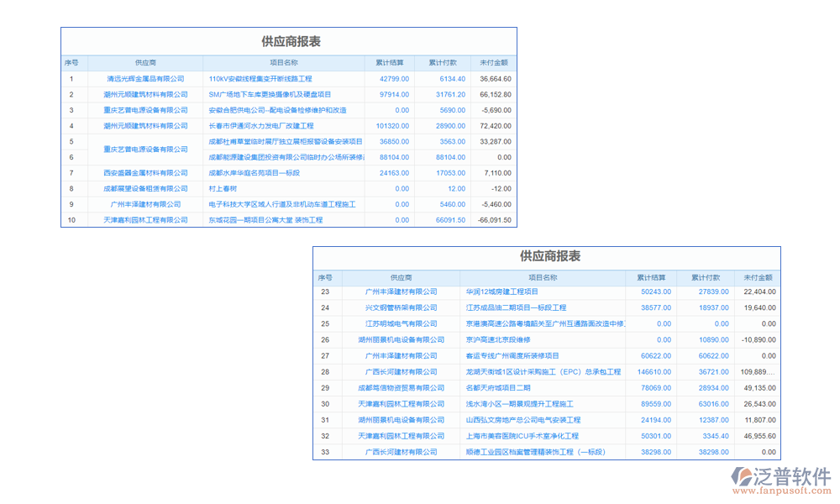Open project 华润12城房建工程项目
This screenshot has height=504, width=840.
[502, 291]
